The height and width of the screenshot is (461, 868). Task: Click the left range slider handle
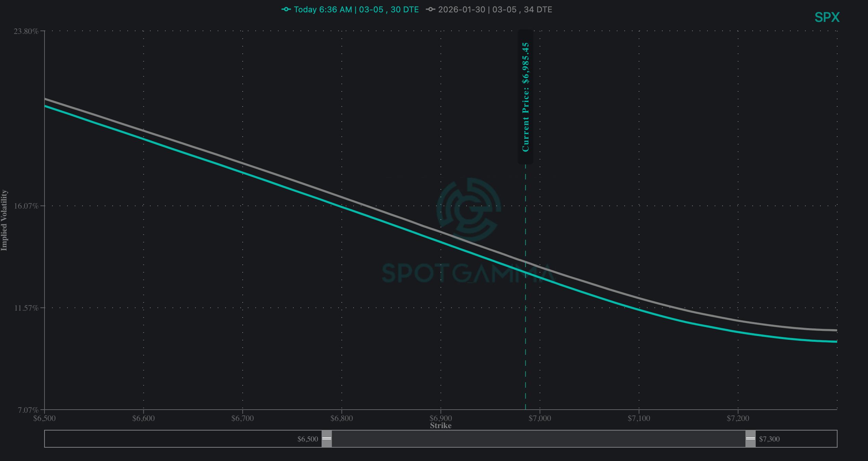[327, 439]
